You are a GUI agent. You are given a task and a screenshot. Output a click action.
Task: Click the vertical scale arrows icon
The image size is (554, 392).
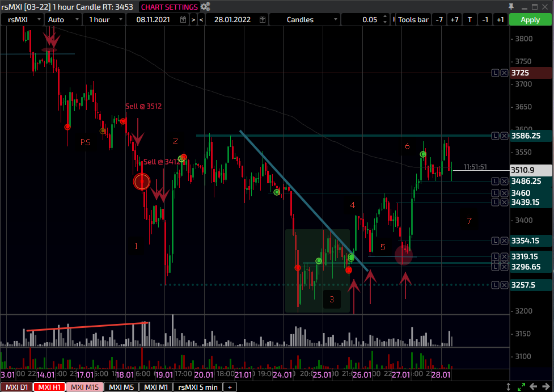(x=509, y=387)
